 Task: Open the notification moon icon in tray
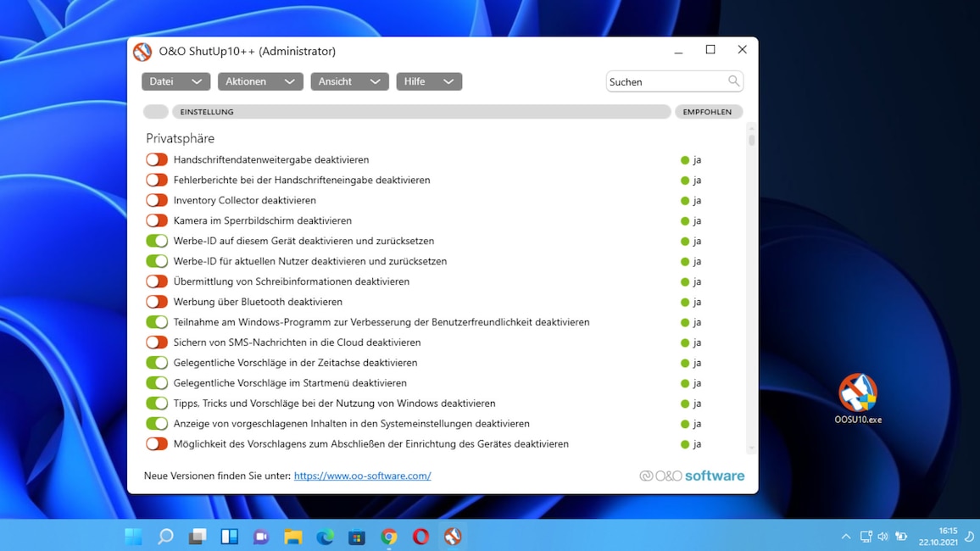(x=969, y=537)
